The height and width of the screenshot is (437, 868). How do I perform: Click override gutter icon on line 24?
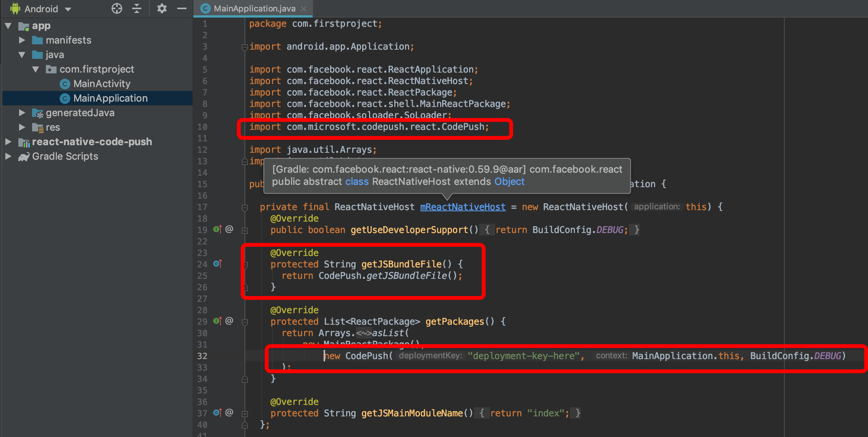pyautogui.click(x=217, y=264)
